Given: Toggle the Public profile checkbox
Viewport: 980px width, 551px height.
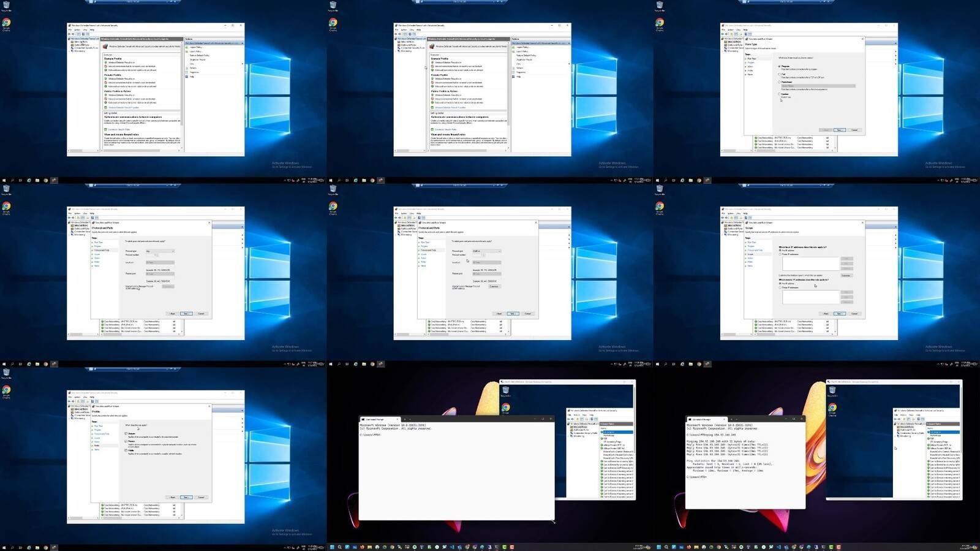Looking at the screenshot, I should click(126, 450).
